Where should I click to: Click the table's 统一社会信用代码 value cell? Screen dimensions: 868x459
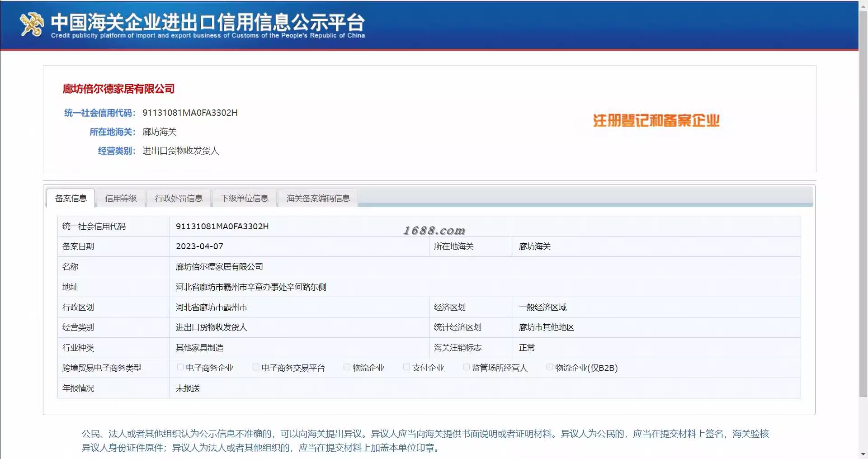tap(485, 226)
